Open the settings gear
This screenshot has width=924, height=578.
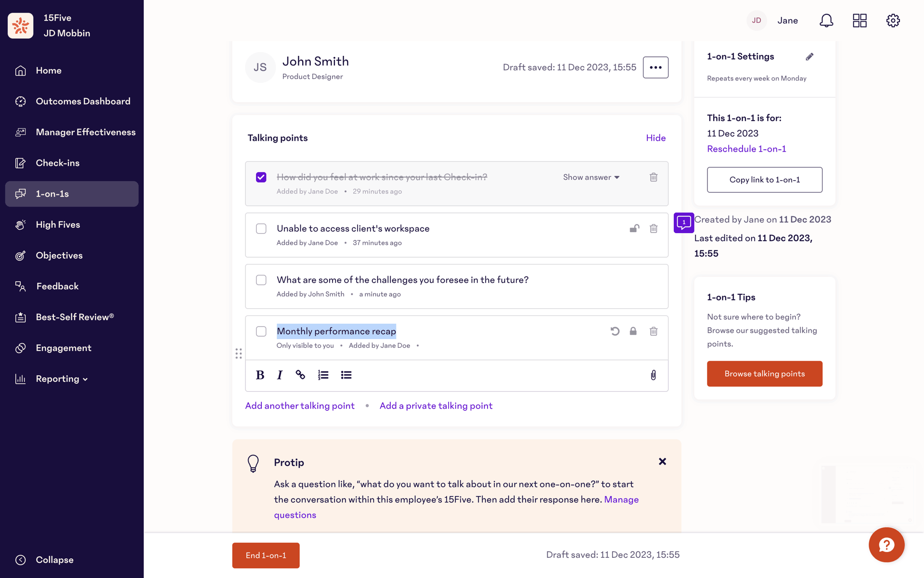click(x=893, y=20)
